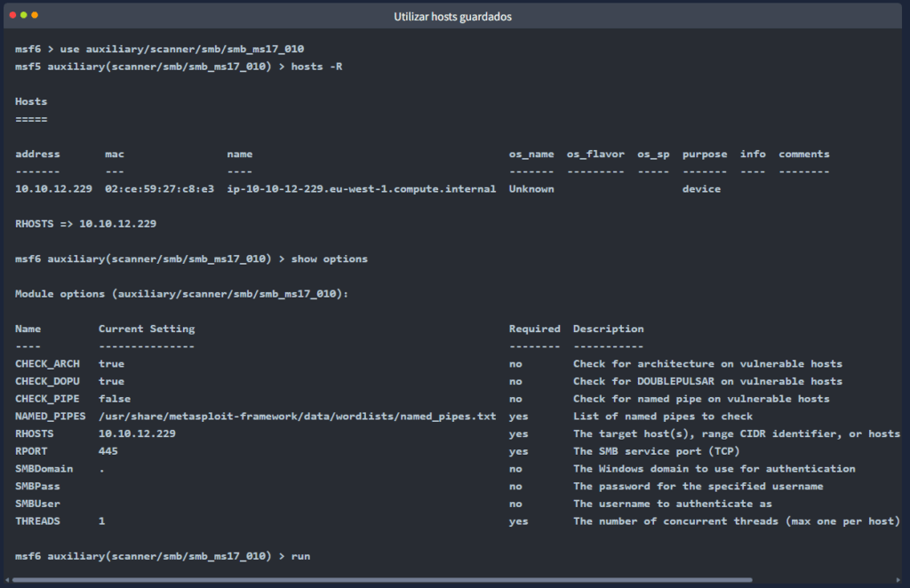910x588 pixels.
Task: Click the 'Module options' heading line
Action: pos(181,294)
